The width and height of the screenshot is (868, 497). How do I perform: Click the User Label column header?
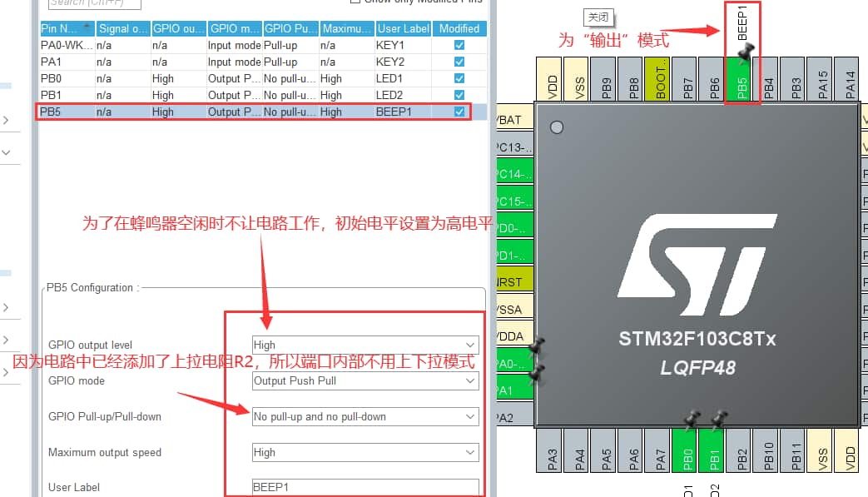tap(403, 28)
